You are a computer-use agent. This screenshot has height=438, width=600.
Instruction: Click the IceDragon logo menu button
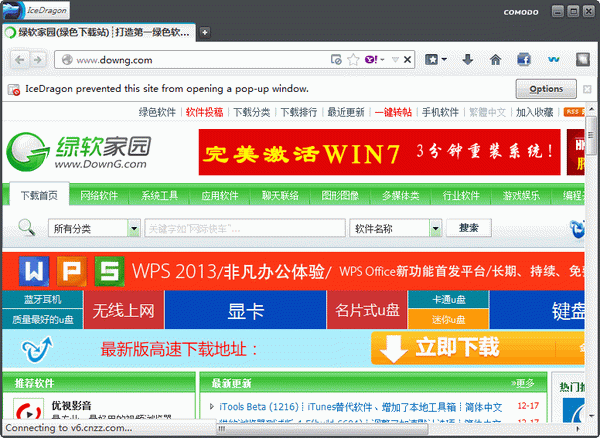36,10
